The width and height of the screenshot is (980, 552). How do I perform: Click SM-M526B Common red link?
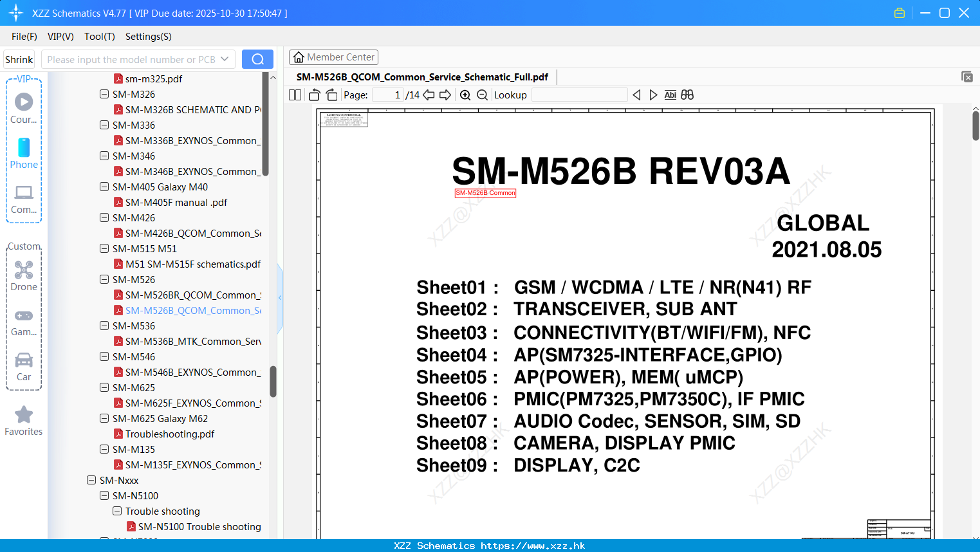tap(485, 193)
